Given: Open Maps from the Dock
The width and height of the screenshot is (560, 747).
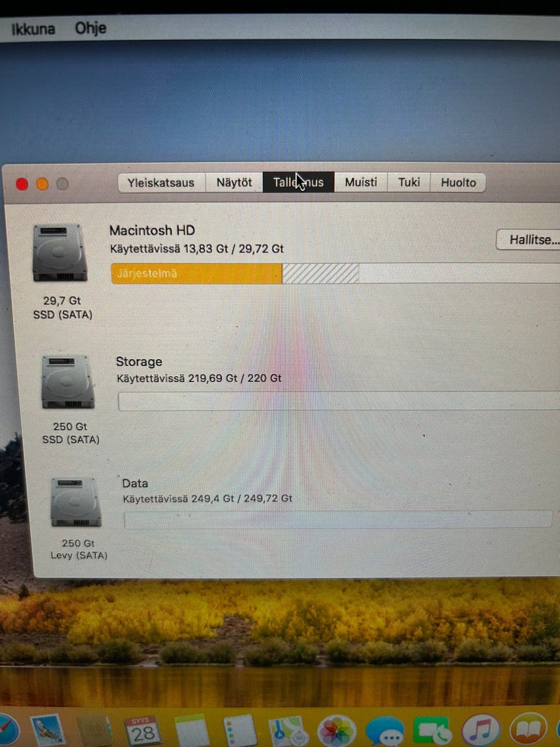Looking at the screenshot, I should [x=288, y=731].
